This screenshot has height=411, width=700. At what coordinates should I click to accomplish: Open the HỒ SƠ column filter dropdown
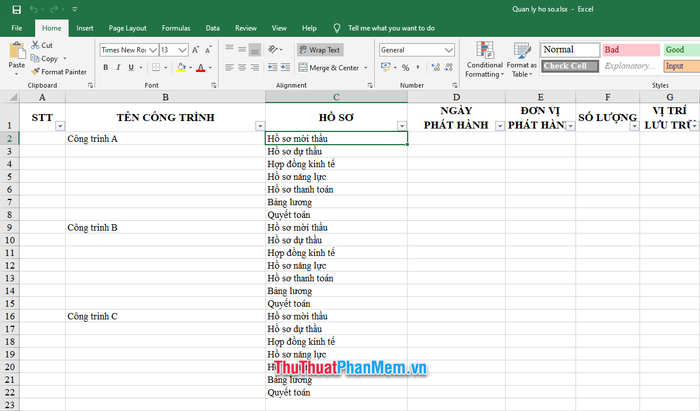pos(401,126)
